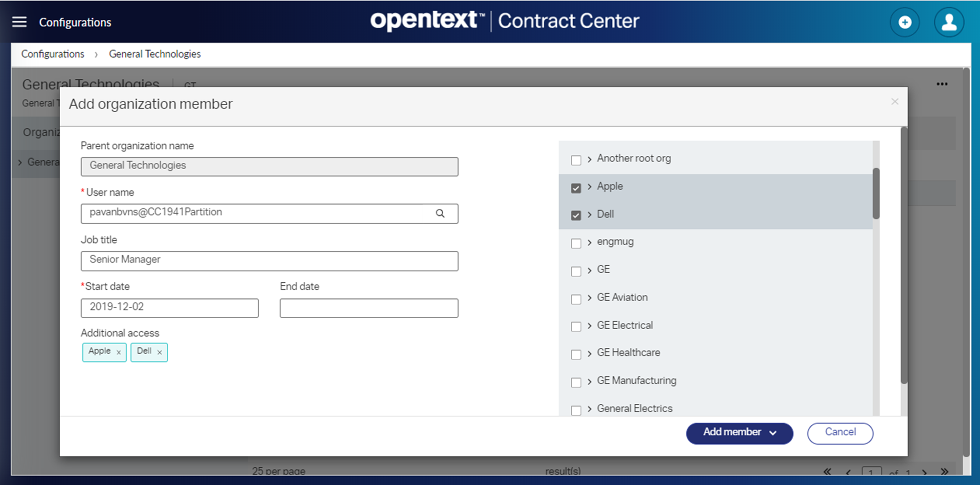980x485 pixels.
Task: Expand the GE Electrical node
Action: 589,326
